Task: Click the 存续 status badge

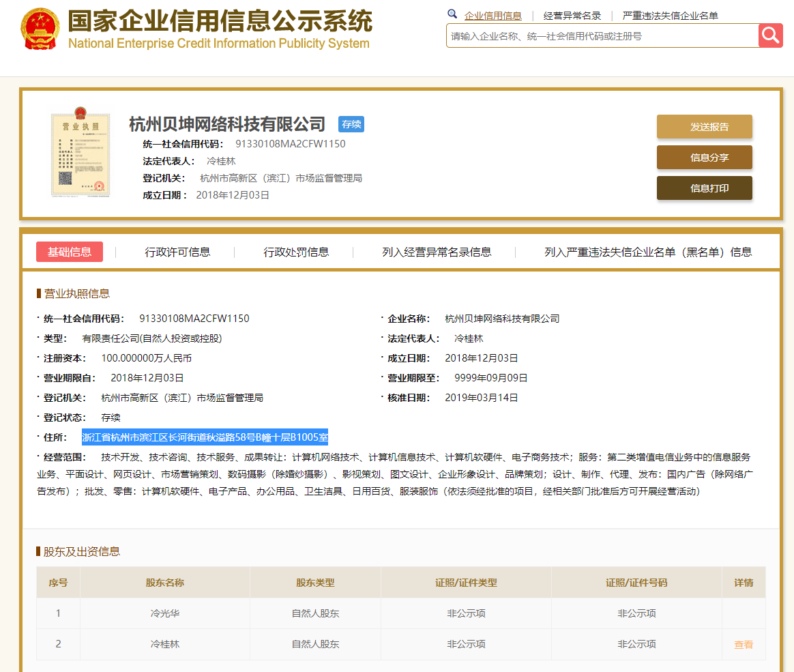Action: [x=351, y=124]
